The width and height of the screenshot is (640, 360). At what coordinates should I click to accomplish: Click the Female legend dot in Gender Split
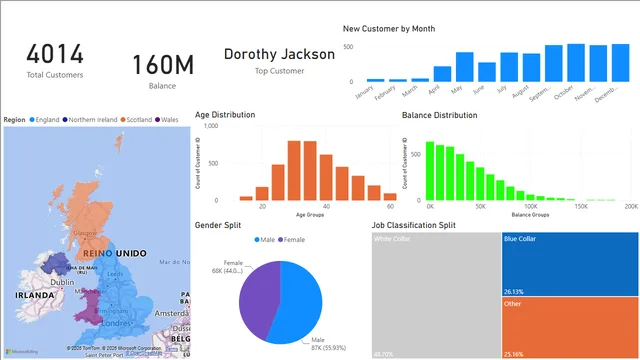(280, 240)
